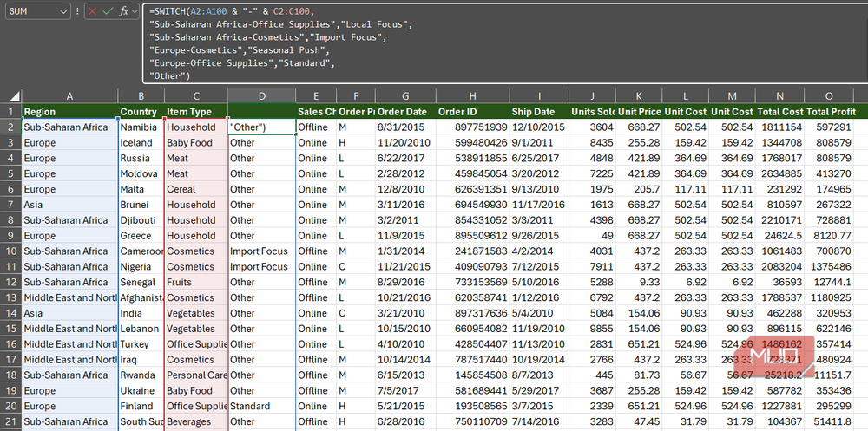Image resolution: width=868 pixels, height=431 pixels.
Task: Click the Personal Care cell in Rwanda row
Action: (x=196, y=375)
